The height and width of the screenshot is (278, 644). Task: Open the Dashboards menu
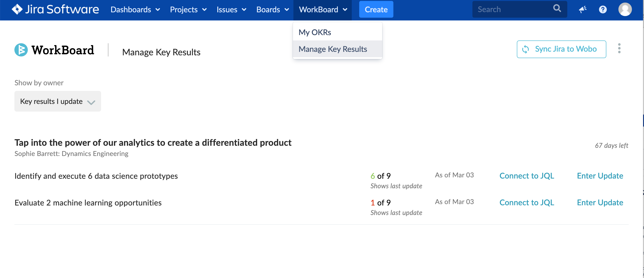135,10
